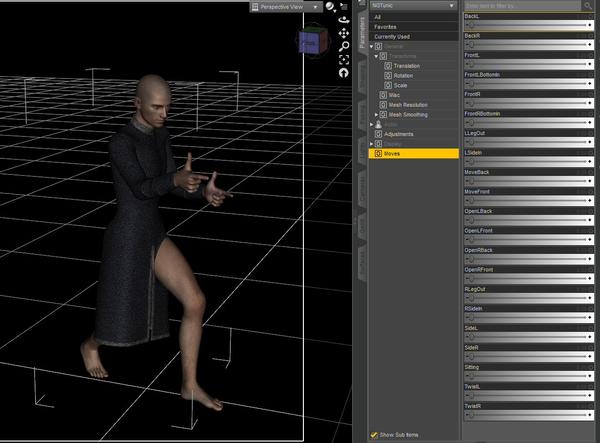The width and height of the screenshot is (600, 443).
Task: Open the Perspective View dropdown
Action: click(286, 7)
